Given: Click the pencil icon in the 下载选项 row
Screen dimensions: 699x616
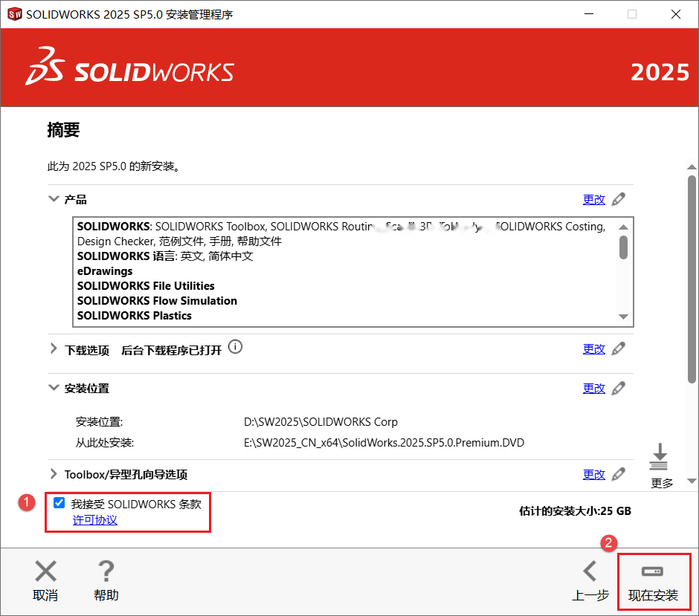Looking at the screenshot, I should coord(618,348).
